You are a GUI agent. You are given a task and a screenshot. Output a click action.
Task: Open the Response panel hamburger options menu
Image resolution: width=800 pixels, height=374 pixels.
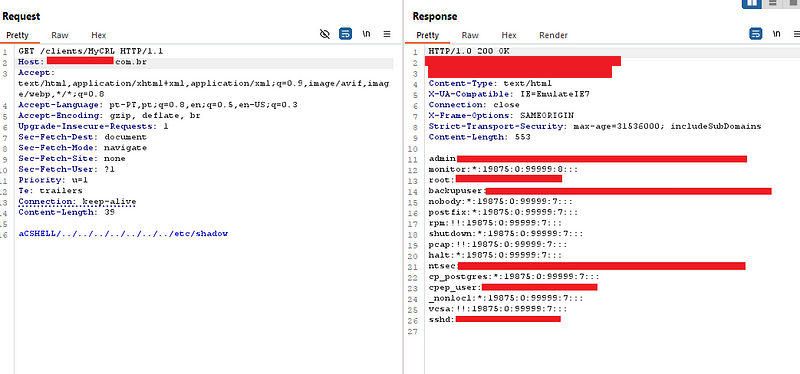click(797, 34)
